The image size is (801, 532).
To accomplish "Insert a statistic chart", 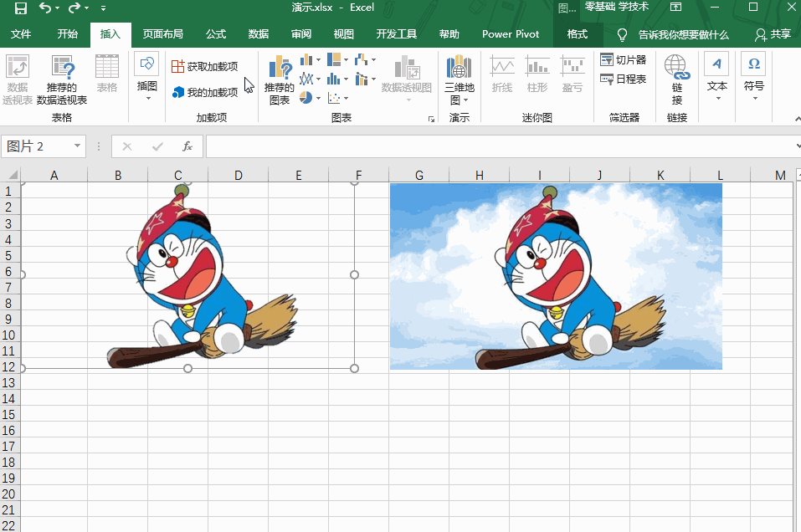I will coord(337,79).
